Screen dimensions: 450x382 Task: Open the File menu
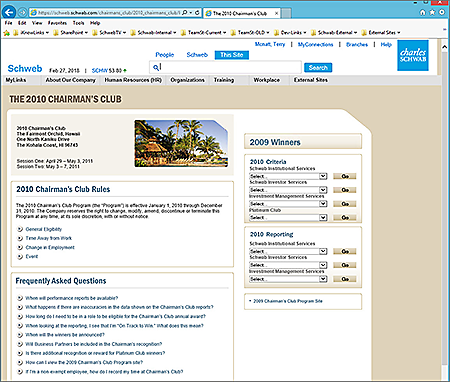point(9,23)
